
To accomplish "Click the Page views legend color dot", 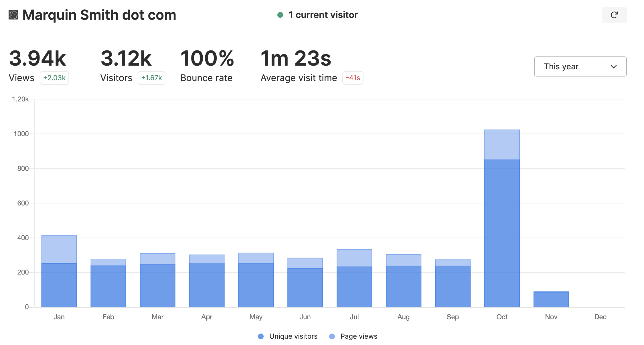I will click(332, 336).
